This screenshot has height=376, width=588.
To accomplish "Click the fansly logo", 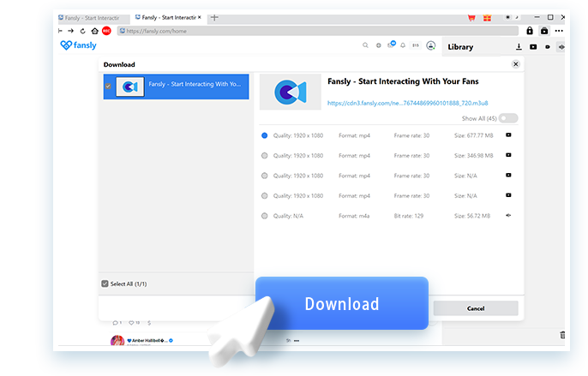I will coord(78,45).
